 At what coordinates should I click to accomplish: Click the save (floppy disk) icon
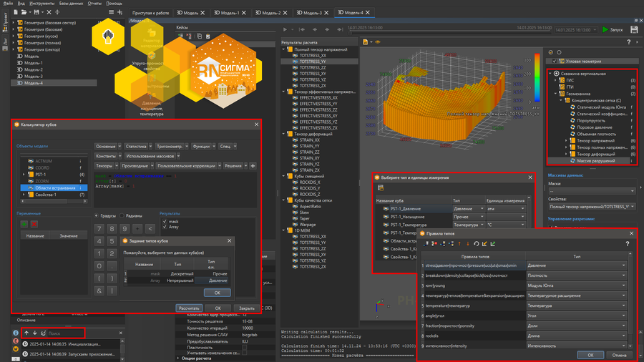(x=37, y=13)
